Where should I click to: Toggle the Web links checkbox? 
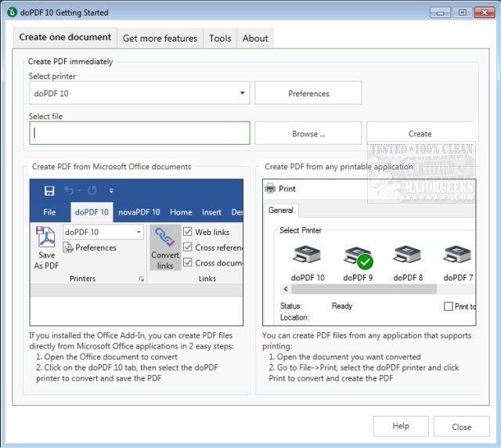pos(188,232)
